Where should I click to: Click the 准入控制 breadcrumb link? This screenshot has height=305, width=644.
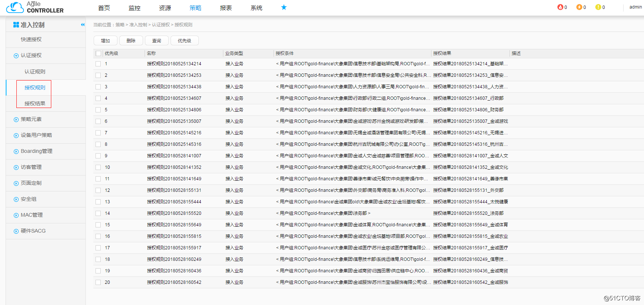click(138, 25)
